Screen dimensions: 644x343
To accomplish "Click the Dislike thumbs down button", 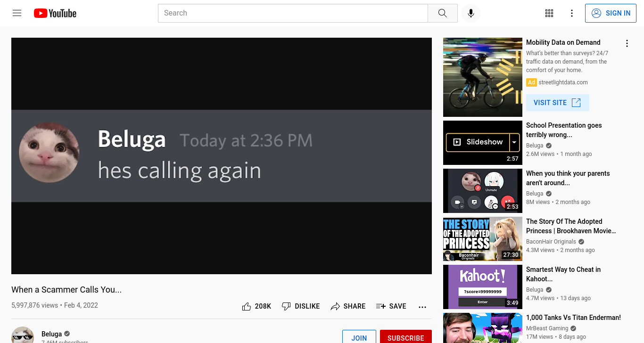I will coord(300,306).
